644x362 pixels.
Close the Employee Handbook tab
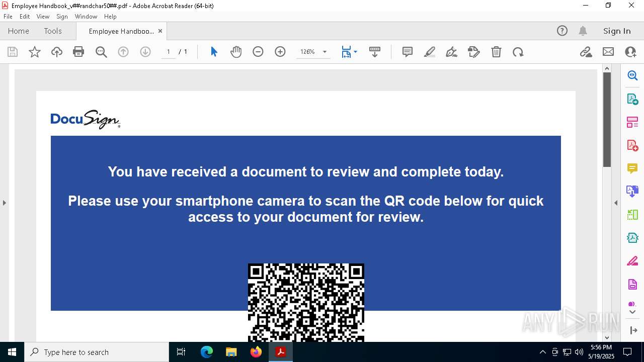[160, 31]
